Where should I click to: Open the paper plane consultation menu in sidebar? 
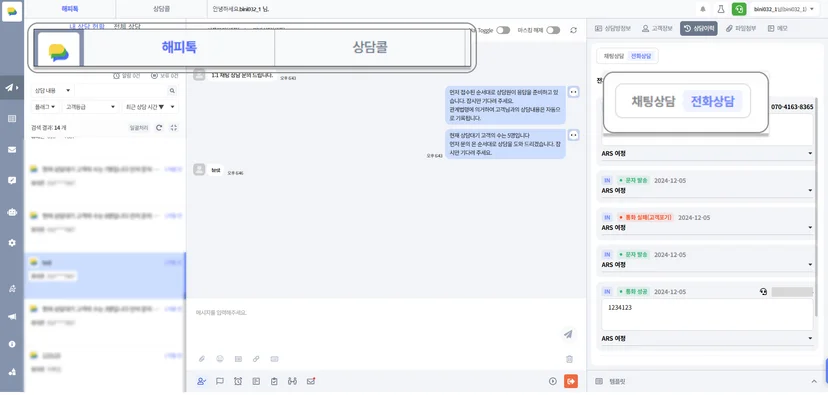click(12, 88)
